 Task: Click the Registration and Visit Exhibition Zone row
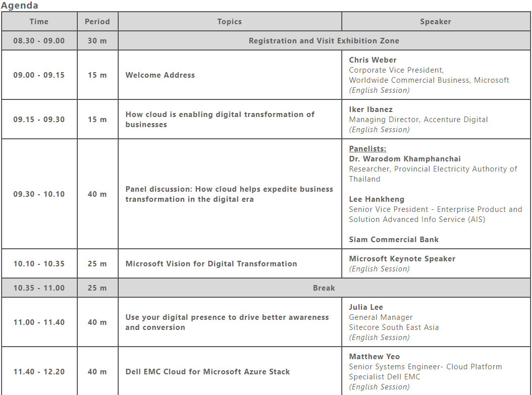pos(325,41)
